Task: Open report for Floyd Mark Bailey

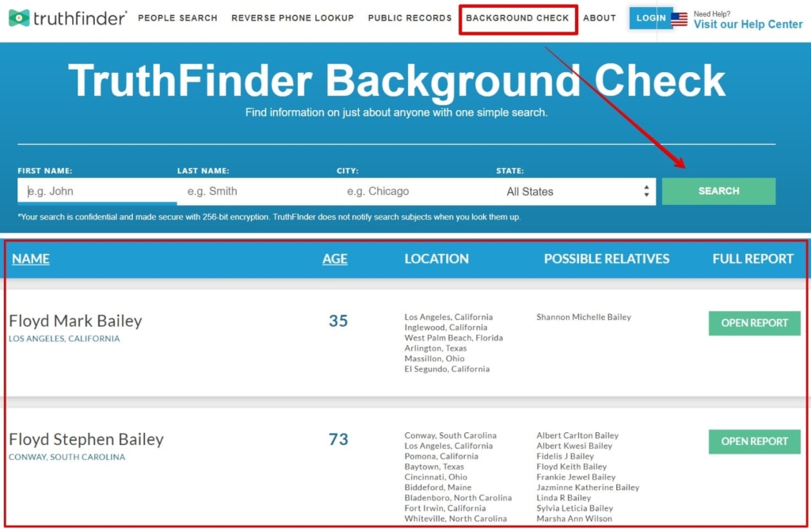Action: [x=754, y=323]
